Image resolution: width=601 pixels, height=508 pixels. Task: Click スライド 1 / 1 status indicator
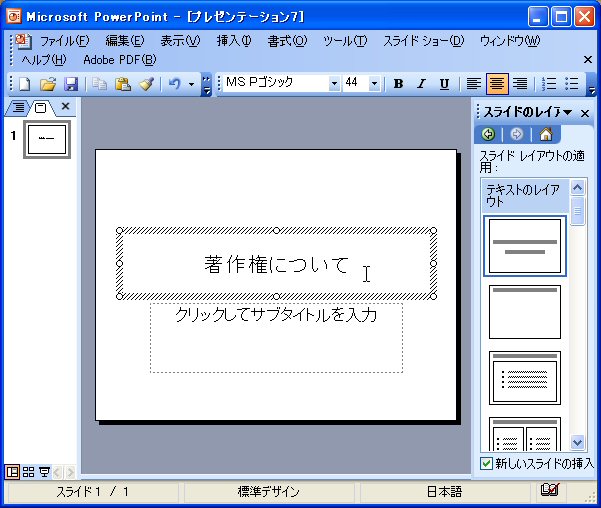pos(92,492)
